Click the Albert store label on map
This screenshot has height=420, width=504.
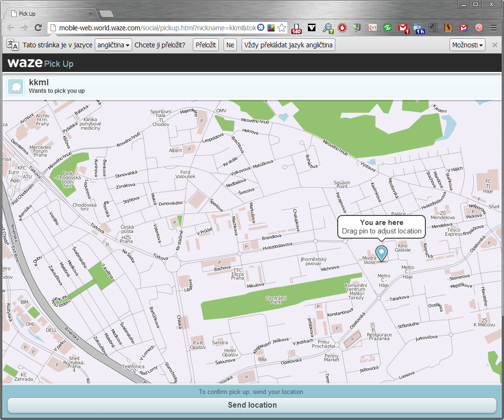coord(175,150)
